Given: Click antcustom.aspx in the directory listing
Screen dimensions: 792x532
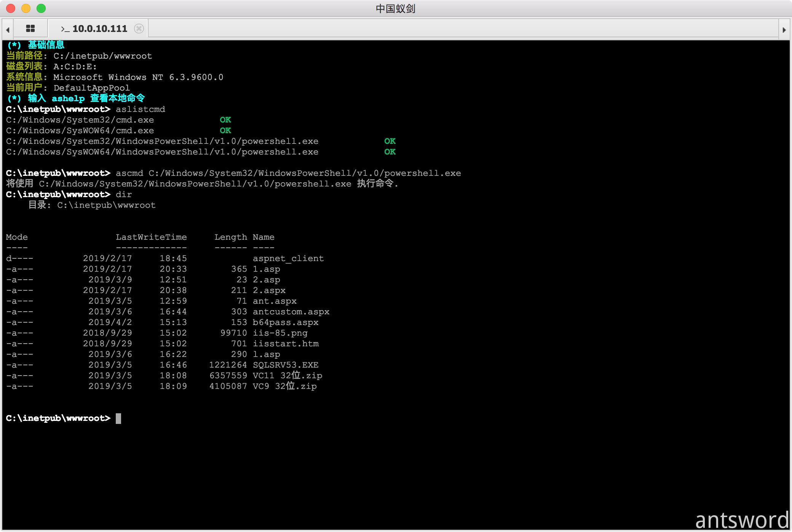Looking at the screenshot, I should click(x=291, y=312).
